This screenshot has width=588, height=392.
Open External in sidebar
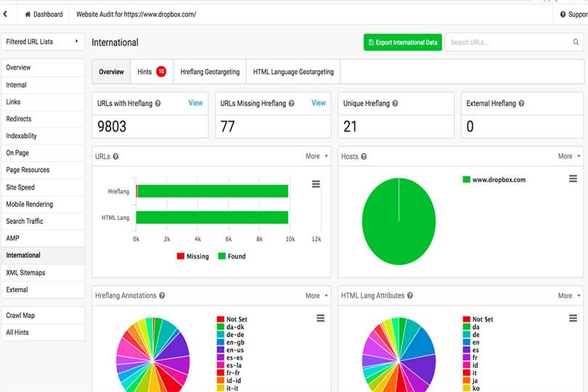click(43, 290)
